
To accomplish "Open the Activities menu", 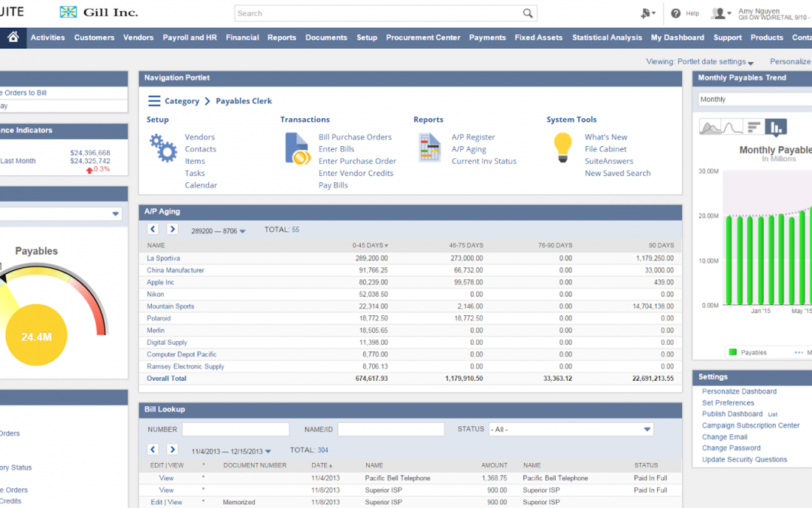I will [47, 38].
